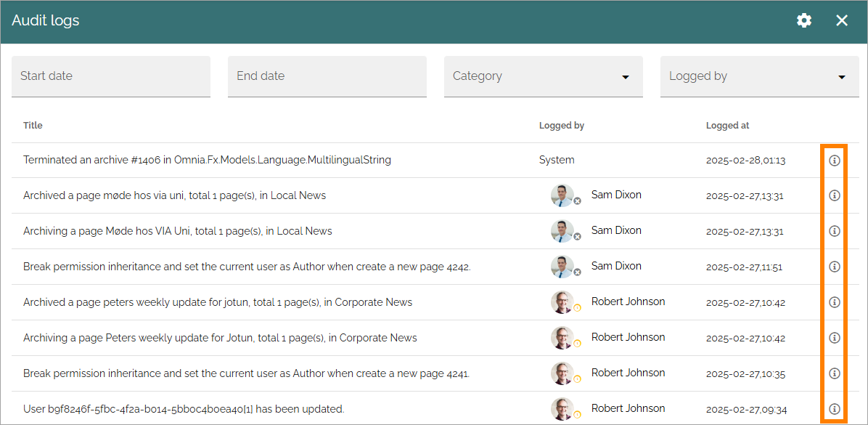
Task: View info icon for new page 4242 entry
Action: tap(834, 267)
